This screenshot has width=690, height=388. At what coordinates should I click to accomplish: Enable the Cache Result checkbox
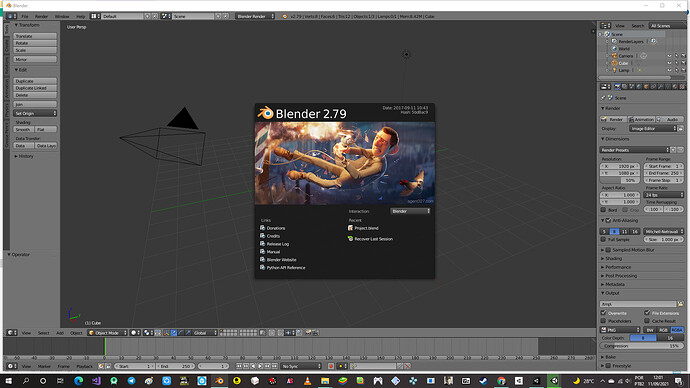pyautogui.click(x=647, y=321)
